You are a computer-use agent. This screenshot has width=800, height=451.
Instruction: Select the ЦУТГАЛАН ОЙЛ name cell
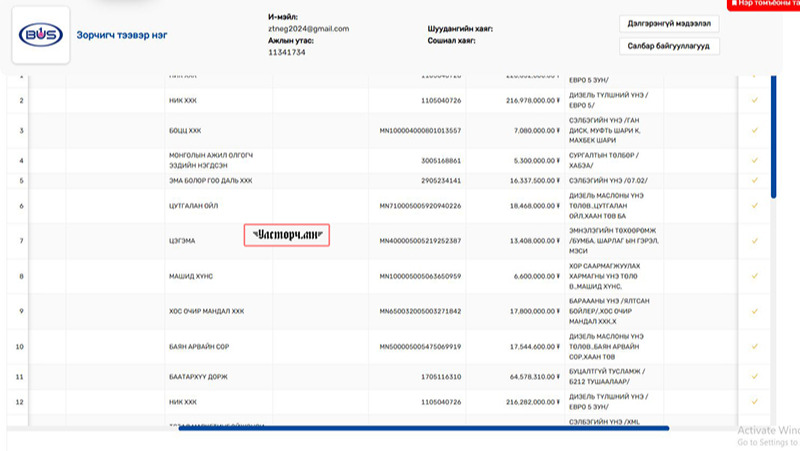point(189,205)
